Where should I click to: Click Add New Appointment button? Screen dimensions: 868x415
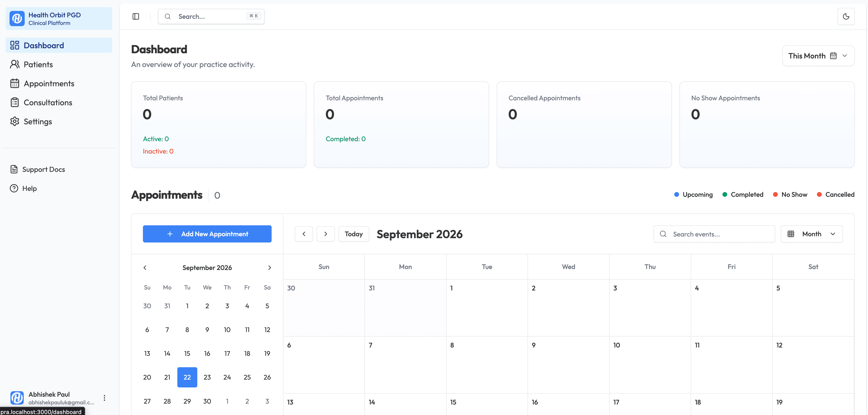tap(207, 234)
